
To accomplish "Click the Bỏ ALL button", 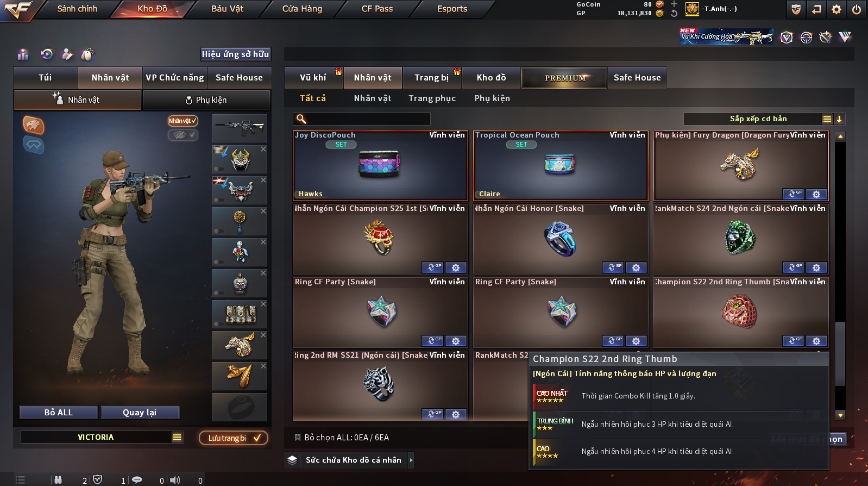I will (x=59, y=413).
